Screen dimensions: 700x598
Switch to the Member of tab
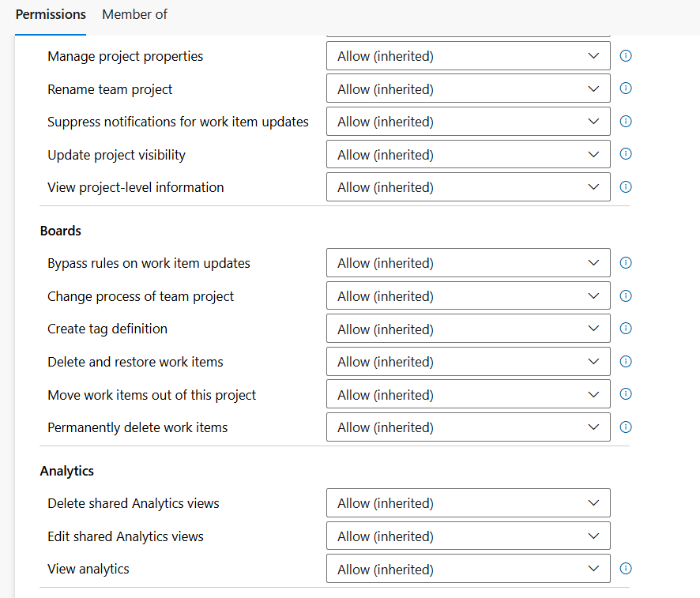(x=134, y=14)
